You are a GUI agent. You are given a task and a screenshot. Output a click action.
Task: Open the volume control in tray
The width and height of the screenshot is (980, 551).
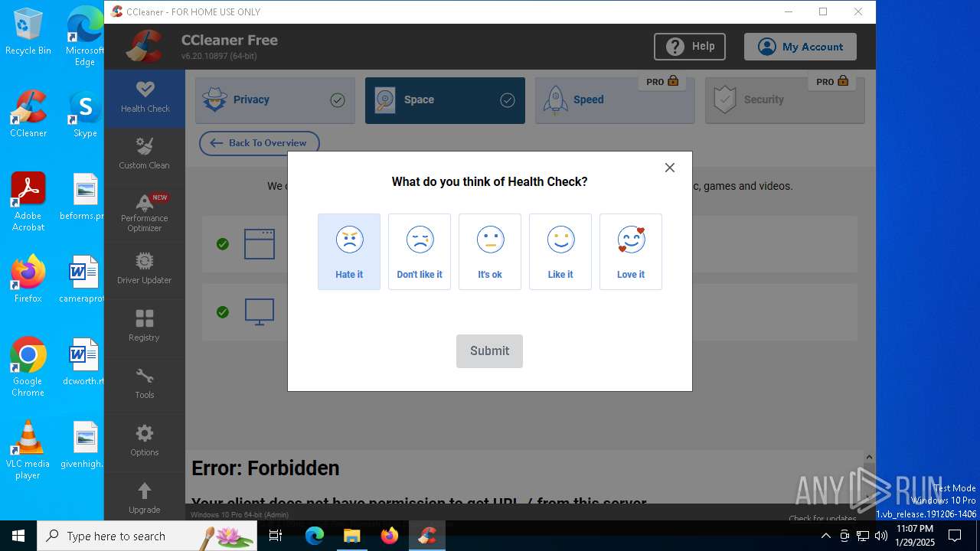click(x=881, y=536)
